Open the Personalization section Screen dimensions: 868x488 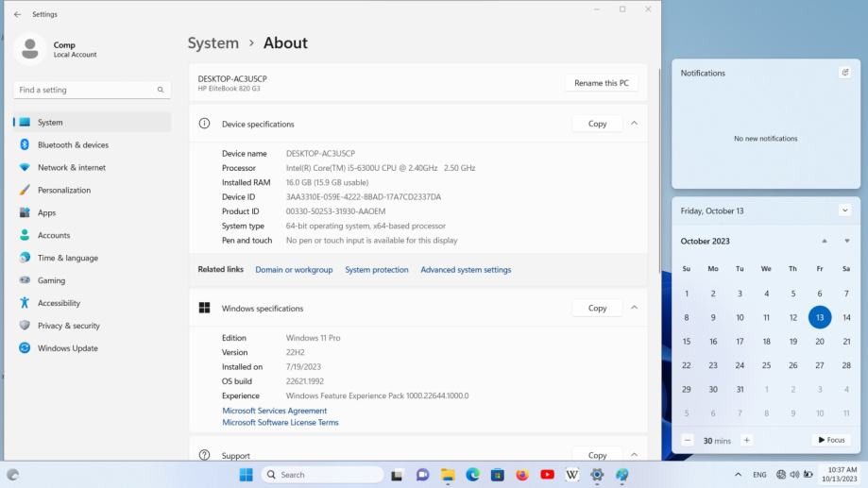(x=64, y=190)
